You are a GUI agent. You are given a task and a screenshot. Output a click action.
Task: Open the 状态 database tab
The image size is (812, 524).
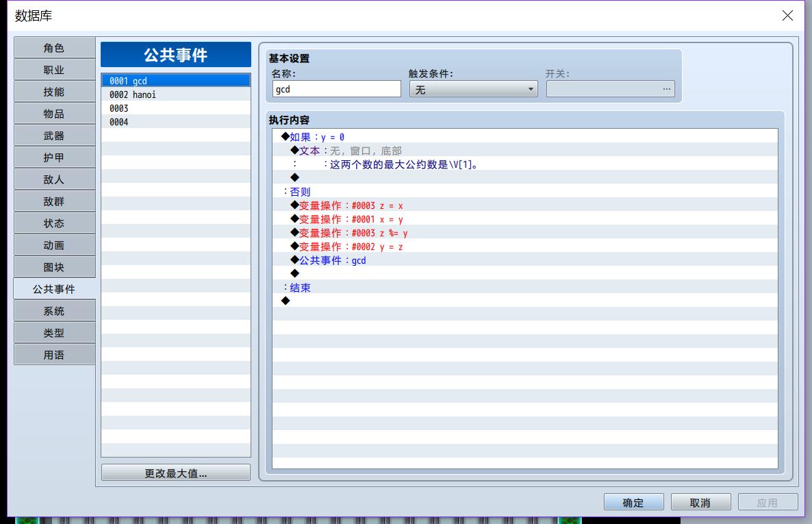[54, 223]
